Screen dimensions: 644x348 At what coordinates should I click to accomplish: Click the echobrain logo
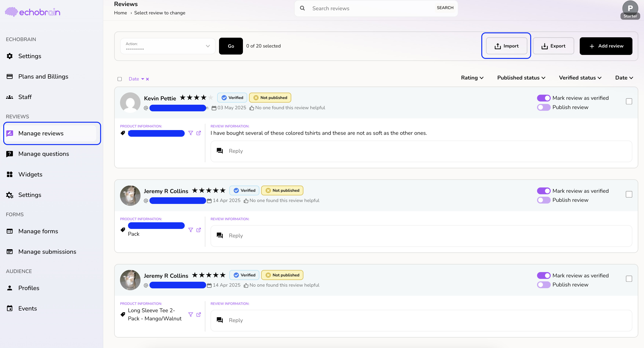click(x=32, y=12)
